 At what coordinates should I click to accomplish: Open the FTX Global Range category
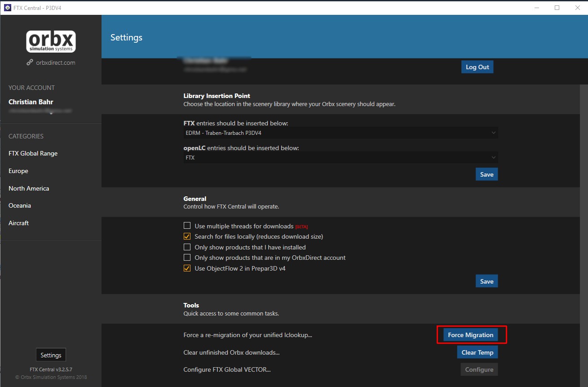point(33,153)
